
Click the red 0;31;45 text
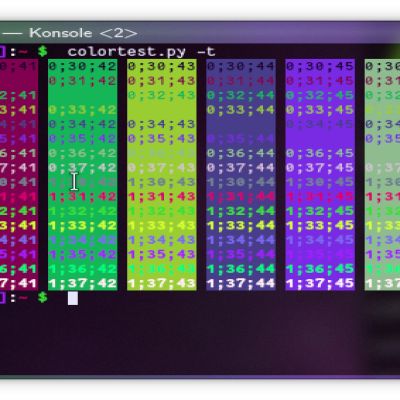(x=320, y=81)
